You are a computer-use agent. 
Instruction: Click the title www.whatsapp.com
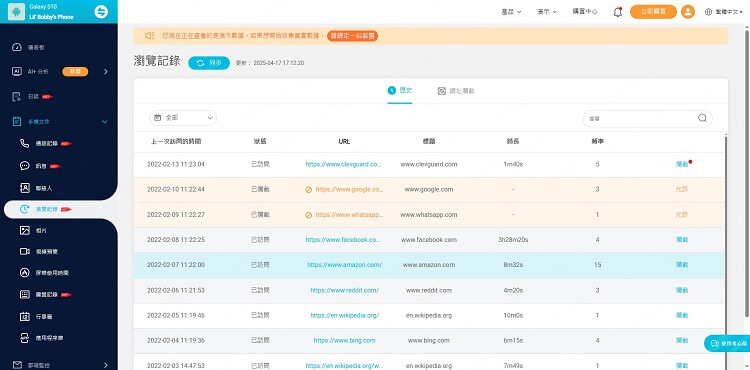429,215
